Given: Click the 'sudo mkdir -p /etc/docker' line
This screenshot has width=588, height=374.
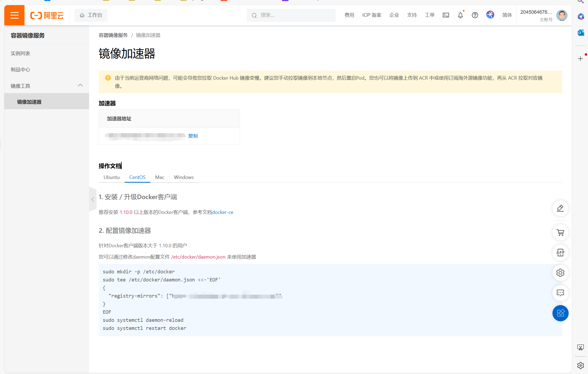Looking at the screenshot, I should tap(139, 272).
